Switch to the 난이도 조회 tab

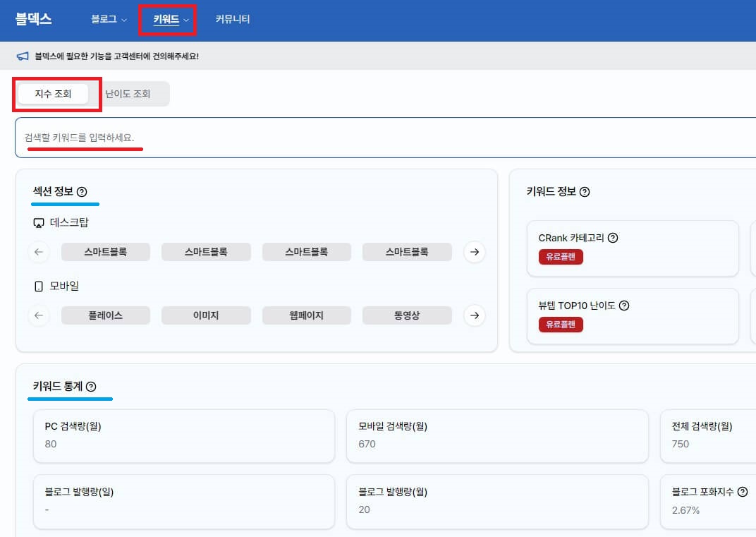128,94
